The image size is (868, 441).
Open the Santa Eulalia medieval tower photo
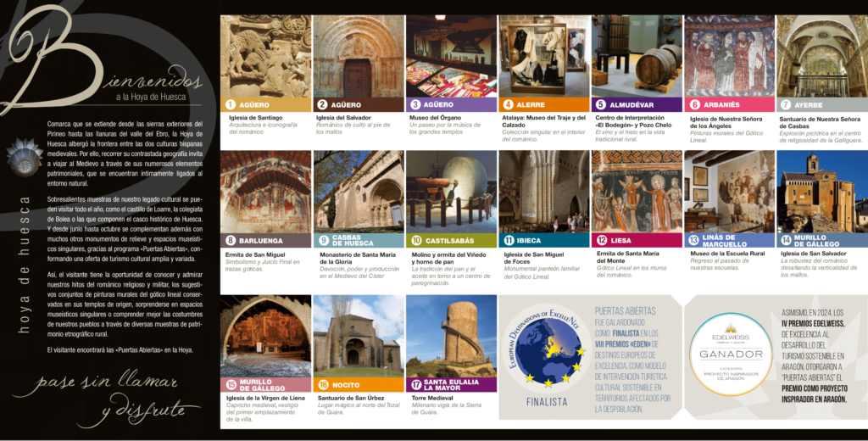[x=451, y=336]
